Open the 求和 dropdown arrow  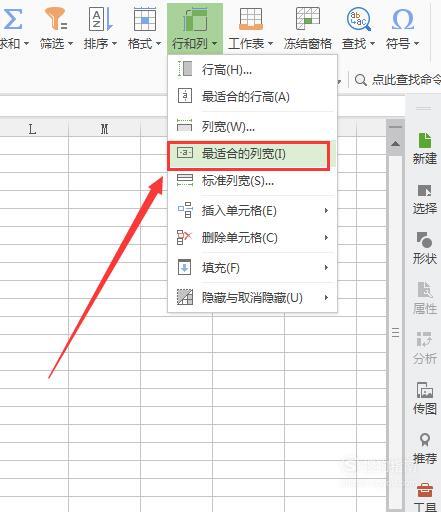(26, 44)
